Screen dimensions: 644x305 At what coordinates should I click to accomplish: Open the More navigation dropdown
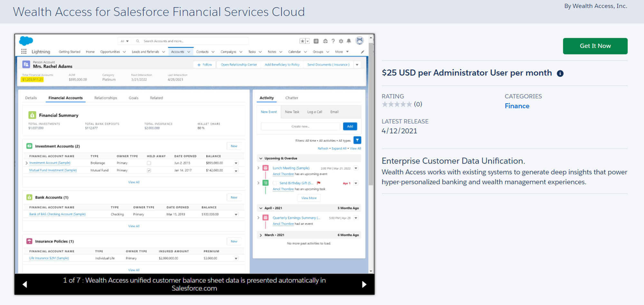click(x=342, y=52)
